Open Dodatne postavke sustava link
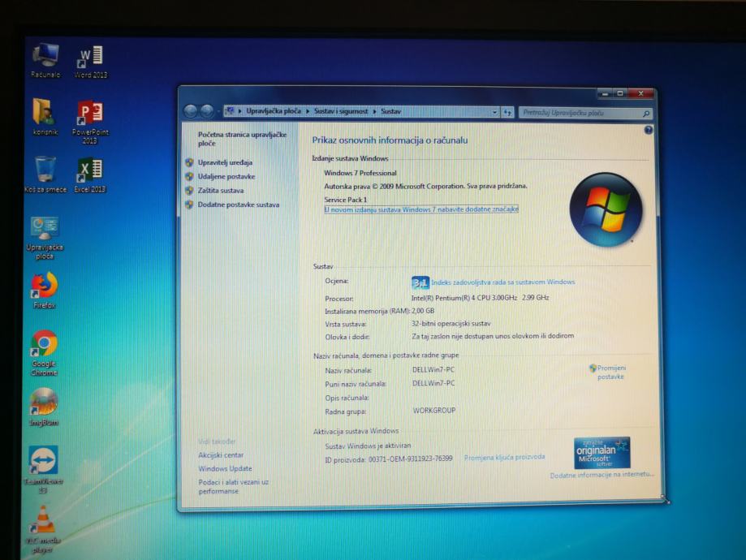Viewport: 746px width, 560px height. [239, 205]
